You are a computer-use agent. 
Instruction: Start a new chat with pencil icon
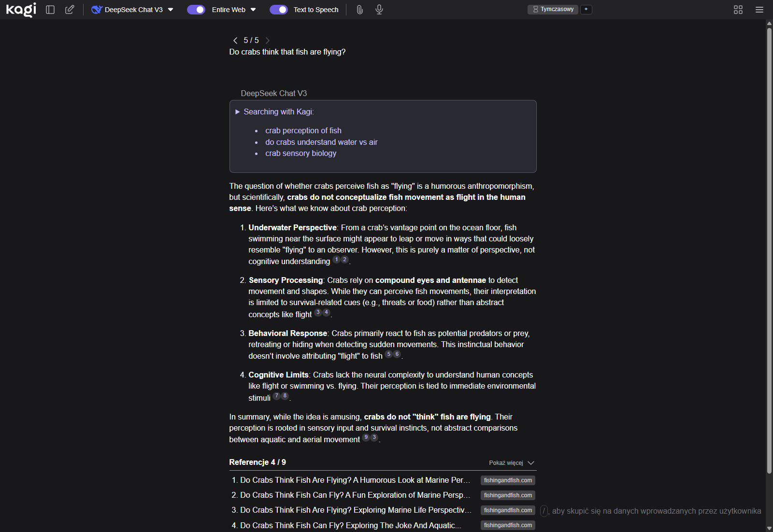(70, 10)
